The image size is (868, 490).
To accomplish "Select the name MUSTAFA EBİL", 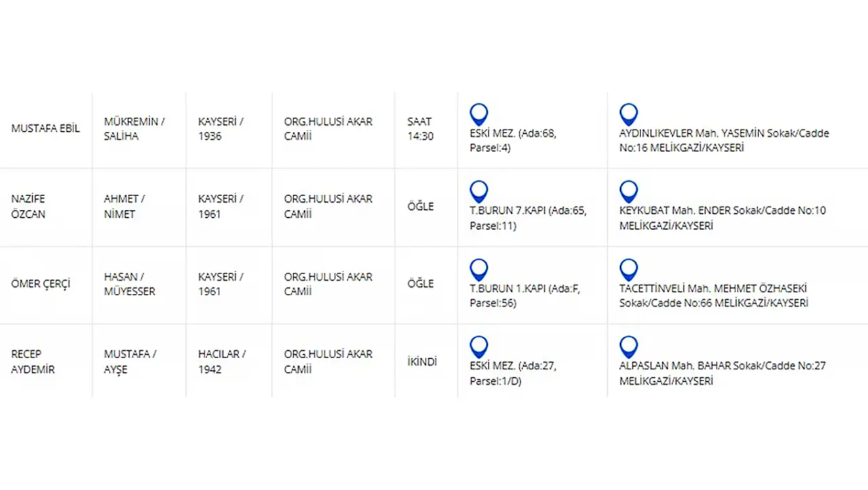I will point(45,129).
